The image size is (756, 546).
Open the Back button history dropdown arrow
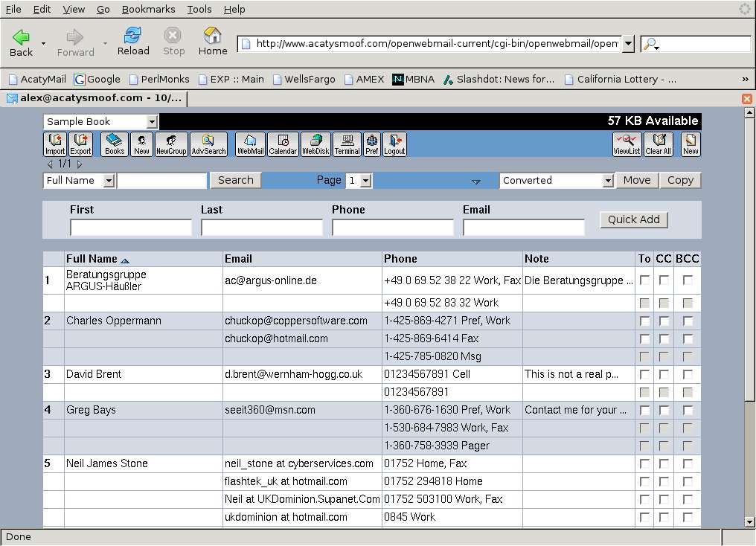click(x=43, y=43)
